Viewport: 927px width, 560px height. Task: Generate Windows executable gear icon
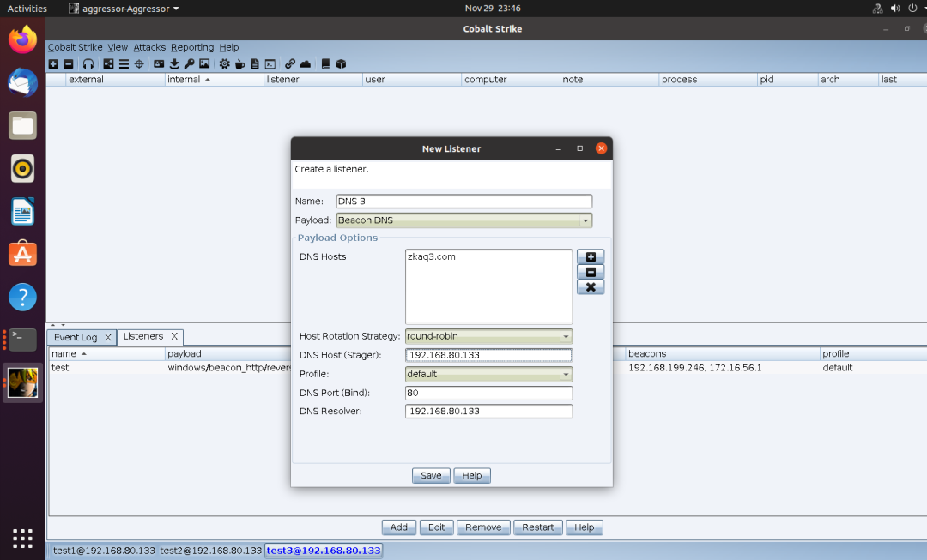point(225,63)
